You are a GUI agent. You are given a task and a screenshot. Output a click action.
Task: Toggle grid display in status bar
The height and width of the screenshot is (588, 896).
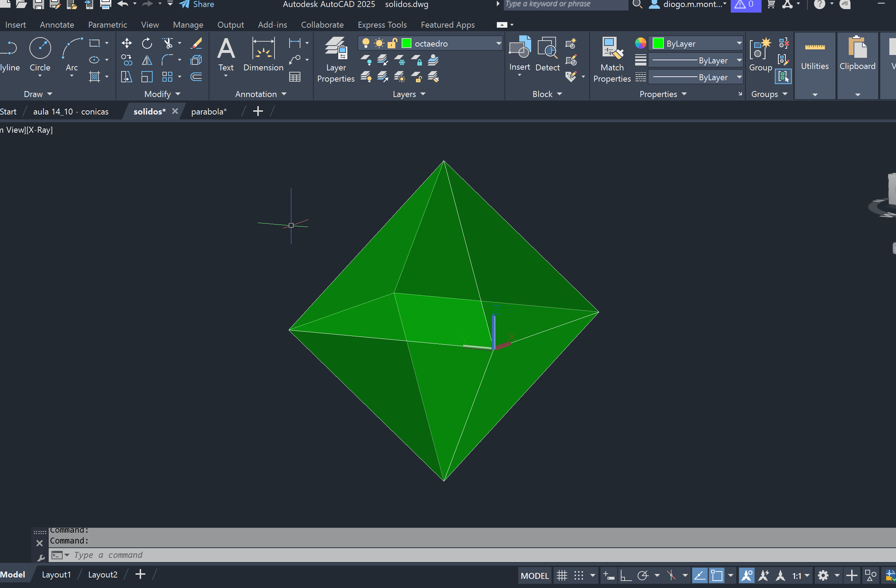tap(562, 576)
